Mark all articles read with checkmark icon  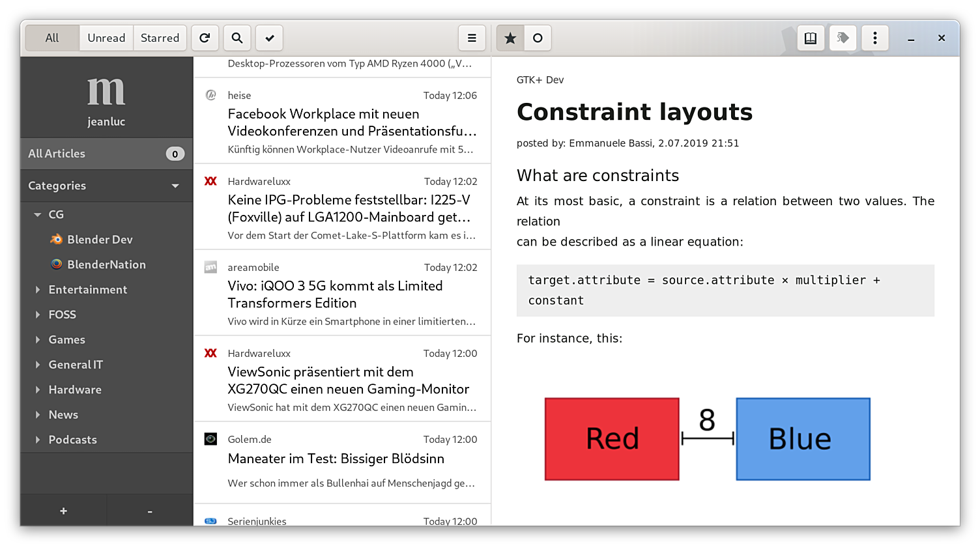[270, 38]
